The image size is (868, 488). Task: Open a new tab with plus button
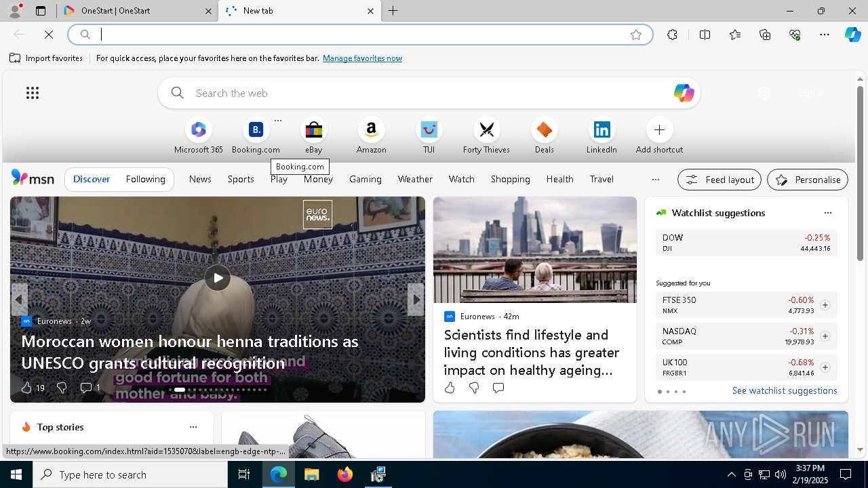pyautogui.click(x=393, y=11)
